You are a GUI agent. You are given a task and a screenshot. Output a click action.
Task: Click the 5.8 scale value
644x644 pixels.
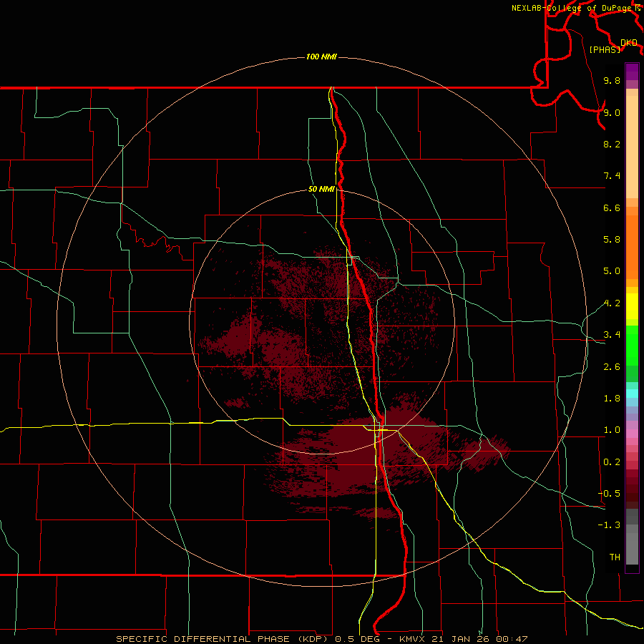pyautogui.click(x=612, y=240)
